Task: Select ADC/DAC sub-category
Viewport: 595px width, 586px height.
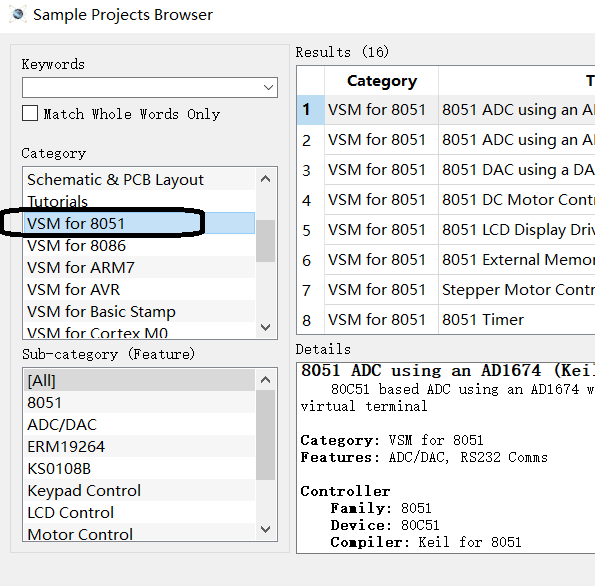Action: 139,425
